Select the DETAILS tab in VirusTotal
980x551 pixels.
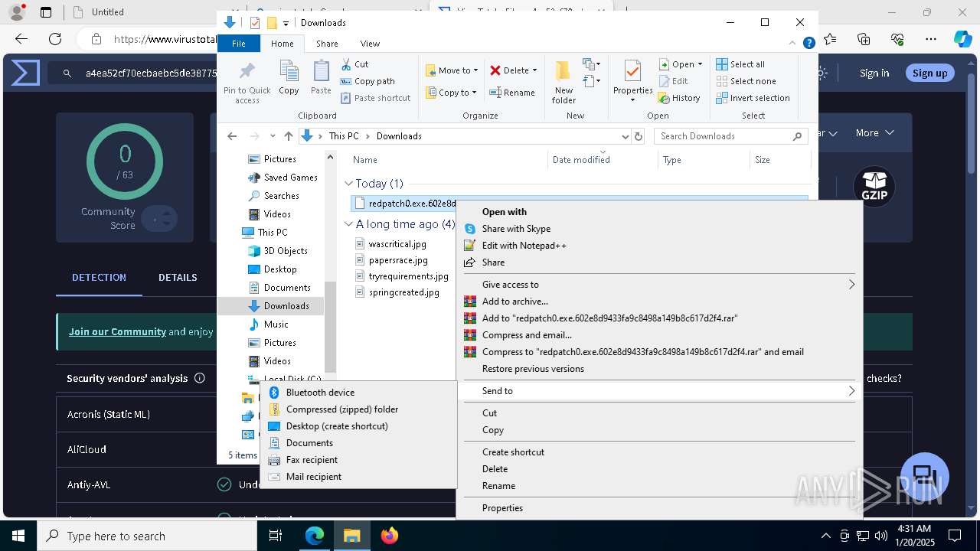click(x=178, y=277)
